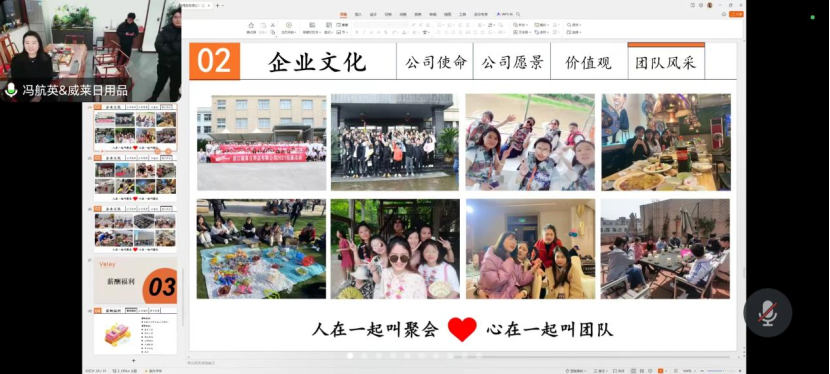The height and width of the screenshot is (374, 830).
Task: Switch to the 插入 (Insert) ribbon tab
Action: [x=358, y=14]
